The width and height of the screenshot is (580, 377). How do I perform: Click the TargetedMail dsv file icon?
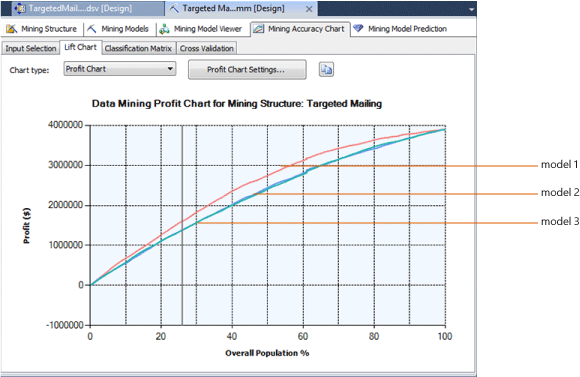tap(20, 8)
